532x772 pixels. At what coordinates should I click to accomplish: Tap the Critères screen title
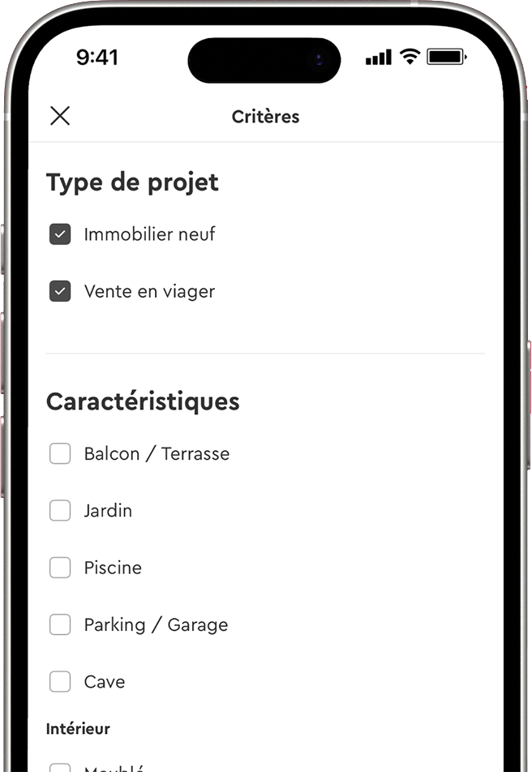tap(265, 117)
